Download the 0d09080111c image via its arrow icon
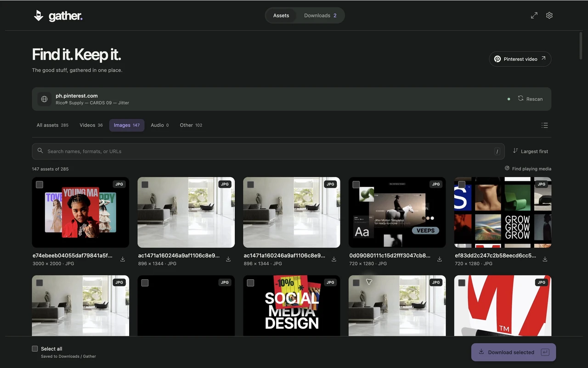The image size is (588, 368). click(440, 259)
